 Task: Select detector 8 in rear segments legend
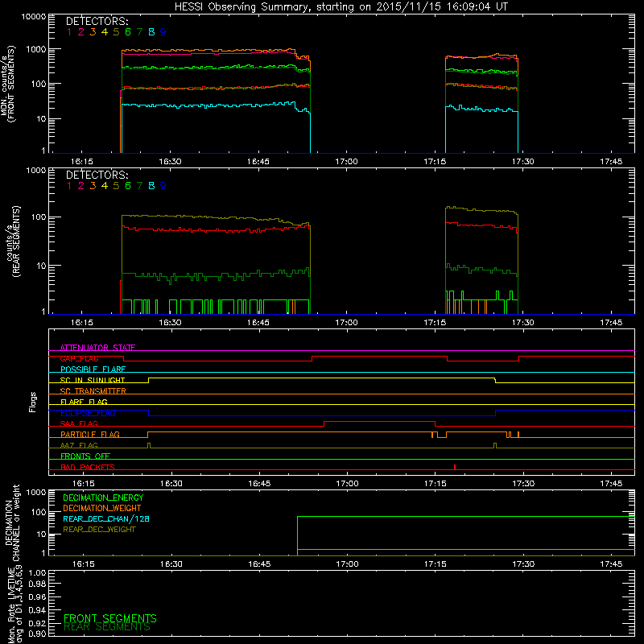point(151,186)
